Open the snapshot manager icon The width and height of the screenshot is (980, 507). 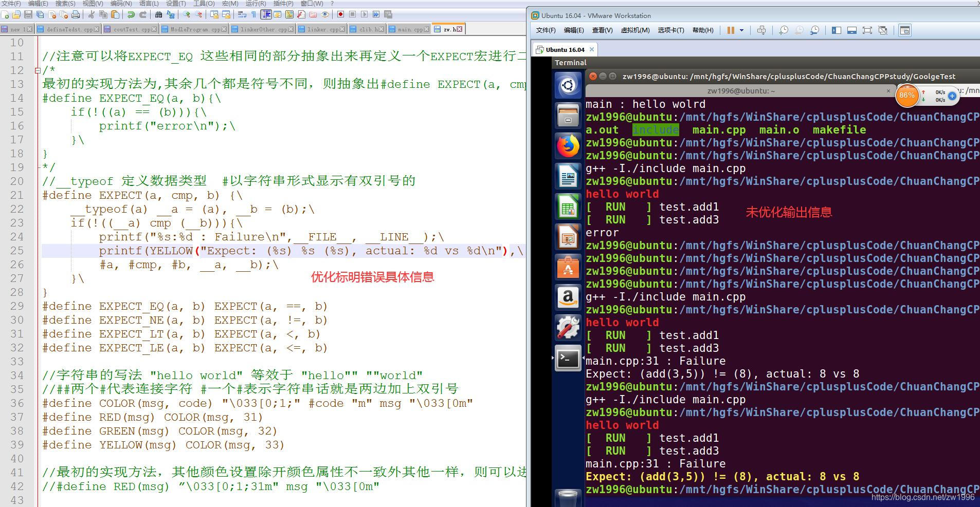coord(814,30)
